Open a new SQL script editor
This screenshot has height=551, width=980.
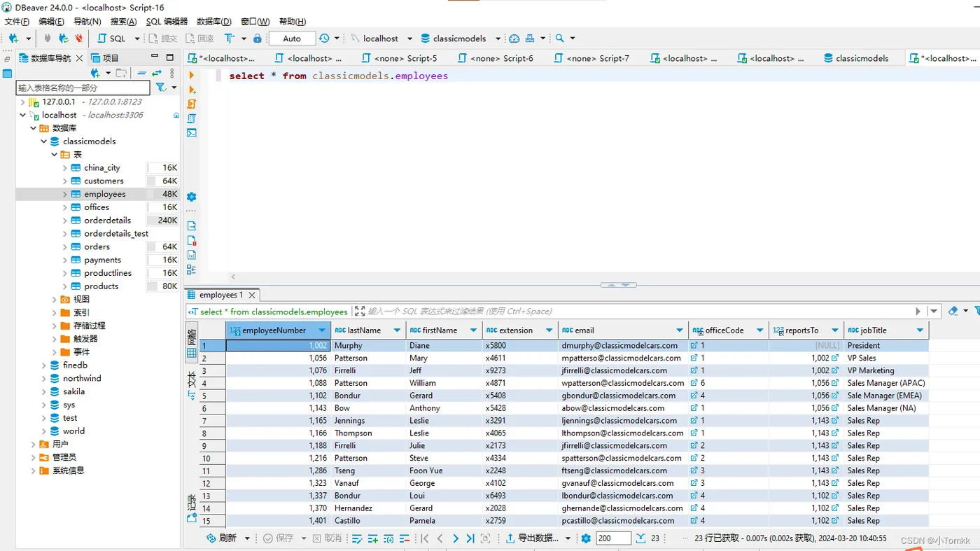pyautogui.click(x=113, y=39)
